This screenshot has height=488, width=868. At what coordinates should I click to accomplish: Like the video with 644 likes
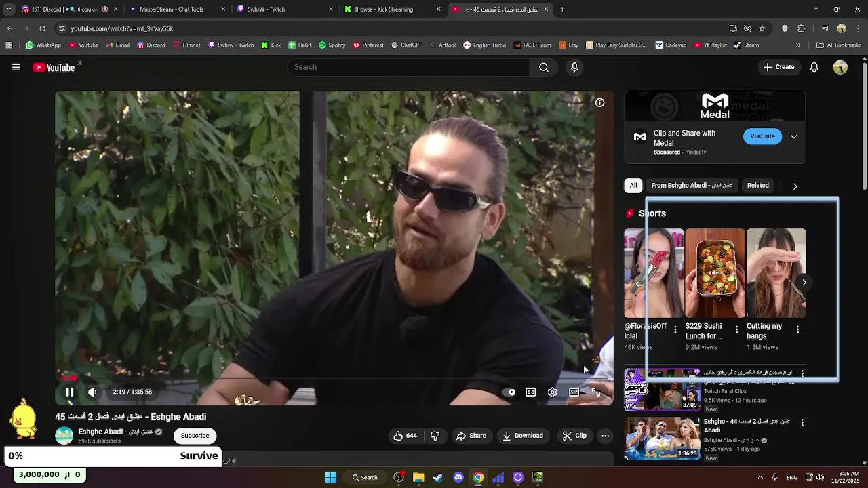pos(405,436)
